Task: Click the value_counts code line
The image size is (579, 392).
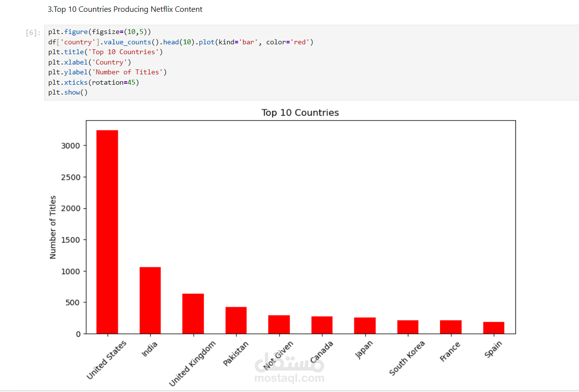Action: pos(180,42)
